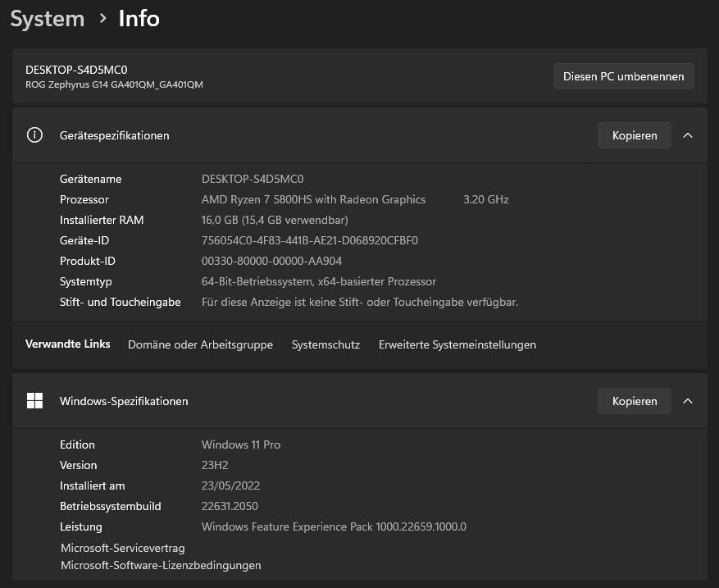Collapse the Windows-Spezifikationen section chevron
Screen dimensions: 719x588
[x=687, y=401]
